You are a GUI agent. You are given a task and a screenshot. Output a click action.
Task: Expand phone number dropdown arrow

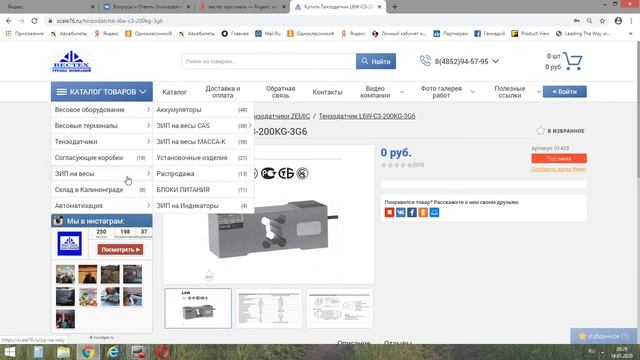[496, 61]
